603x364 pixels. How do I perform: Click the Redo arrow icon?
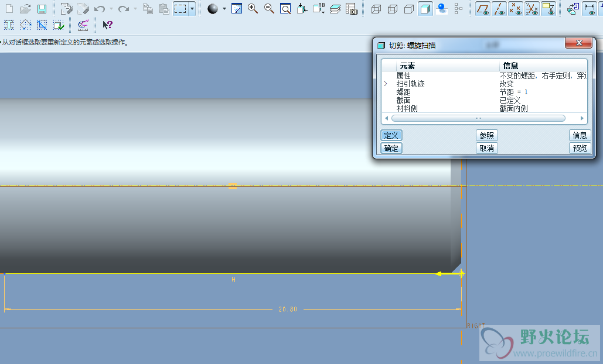[123, 8]
